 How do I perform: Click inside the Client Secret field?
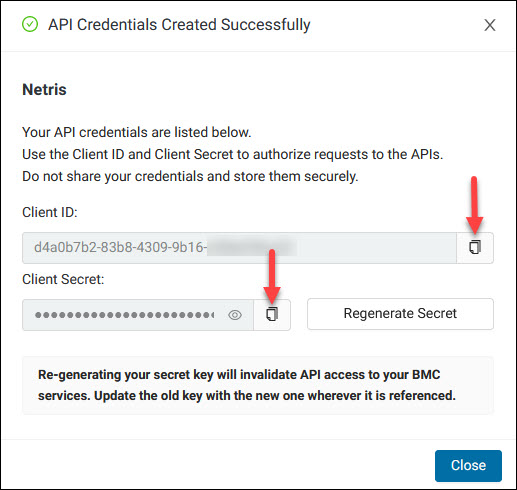tap(138, 315)
